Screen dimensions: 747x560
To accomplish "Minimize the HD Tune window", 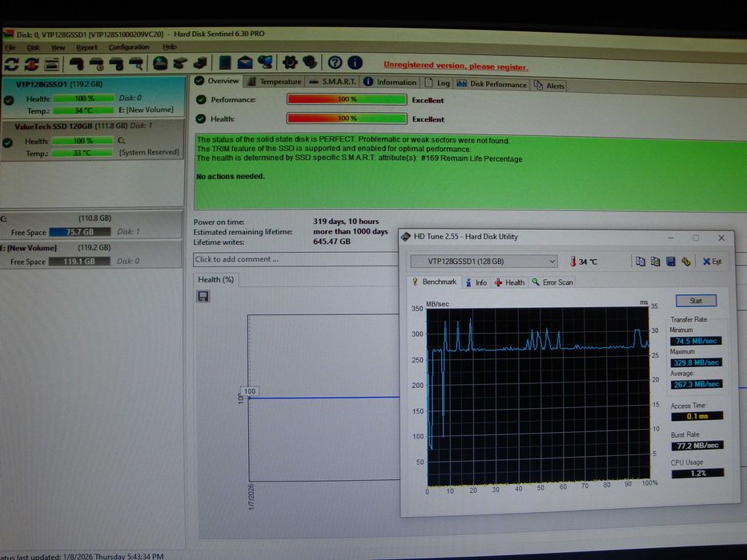I will tap(670, 237).
